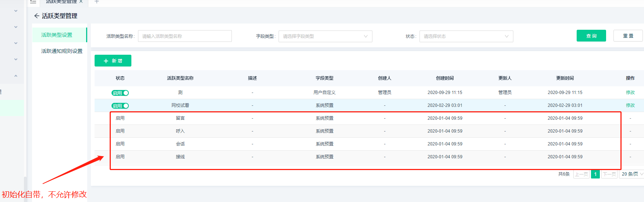Select page 1 in the pagination

click(595, 174)
